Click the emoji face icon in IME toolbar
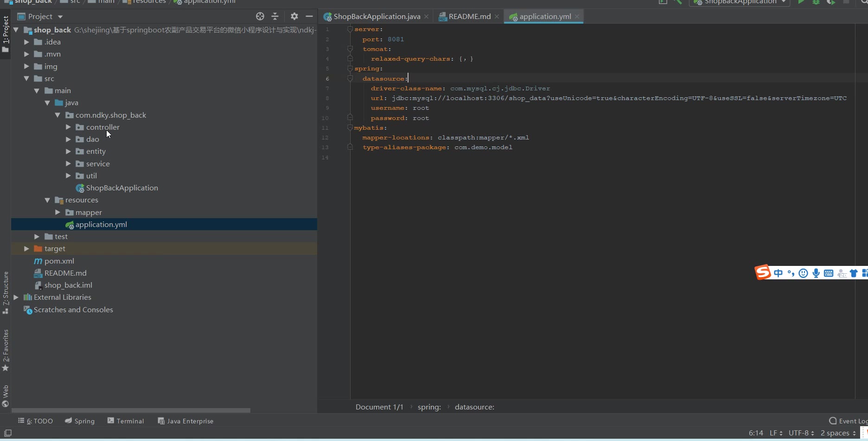Viewport: 868px width, 441px height. [x=804, y=273]
